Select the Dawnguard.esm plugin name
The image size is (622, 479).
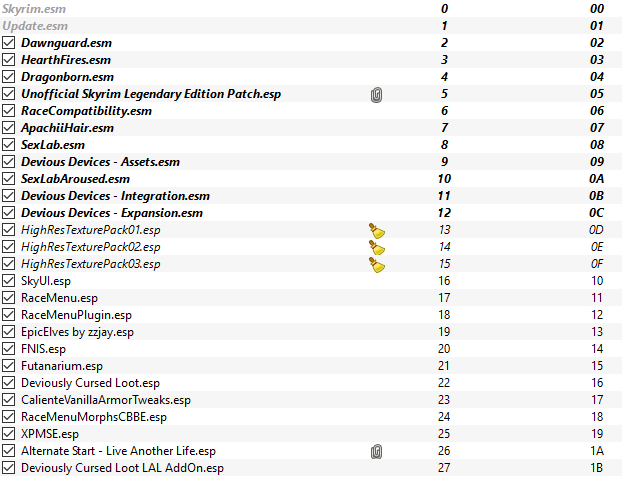click(66, 43)
